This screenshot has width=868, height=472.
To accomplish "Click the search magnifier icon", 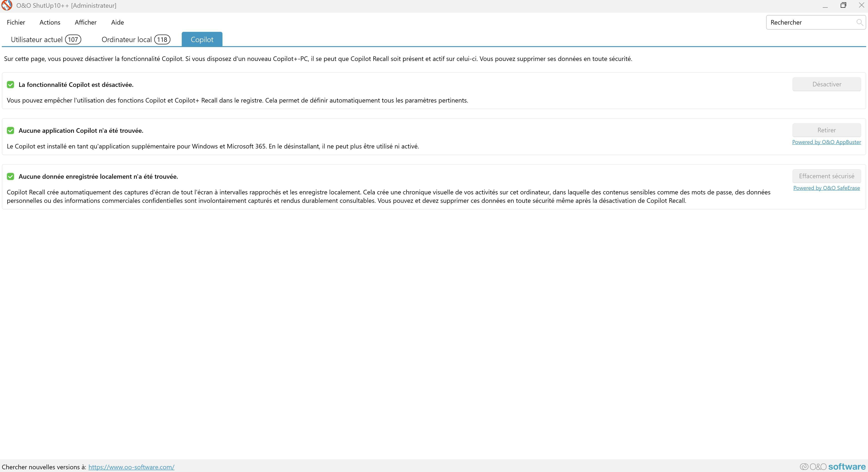I will tap(859, 22).
